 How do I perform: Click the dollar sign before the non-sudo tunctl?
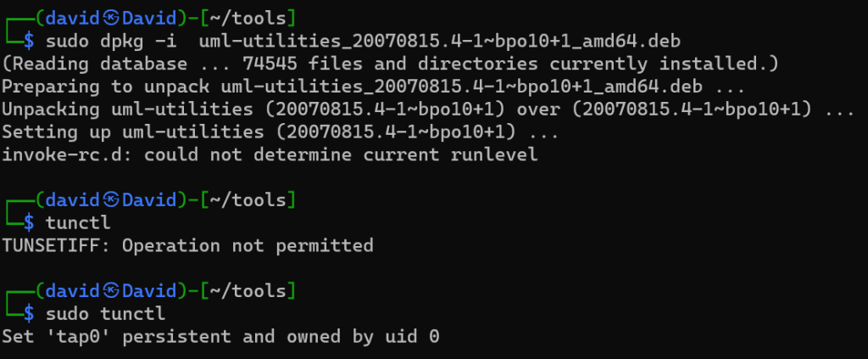[29, 223]
